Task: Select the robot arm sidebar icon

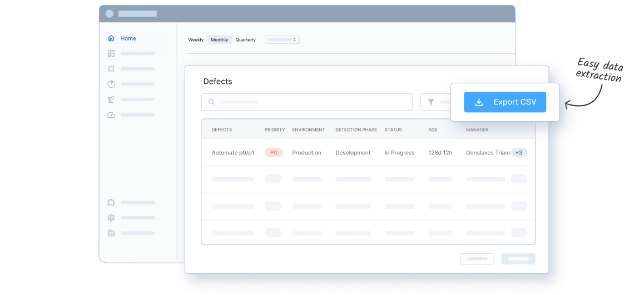Action: tap(111, 99)
